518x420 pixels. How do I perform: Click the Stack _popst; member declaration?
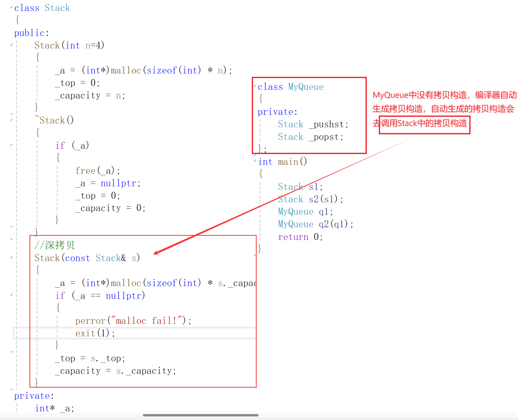coord(311,137)
